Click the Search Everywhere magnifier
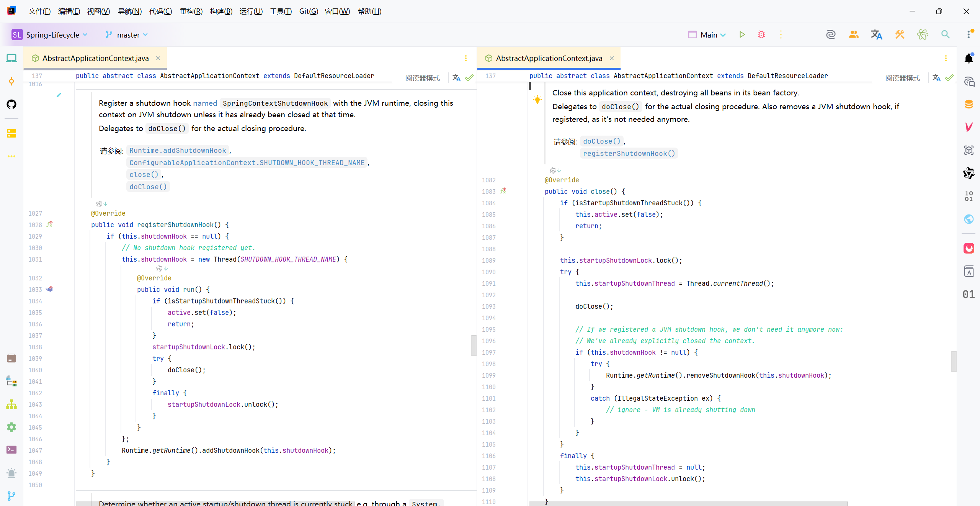 (945, 34)
